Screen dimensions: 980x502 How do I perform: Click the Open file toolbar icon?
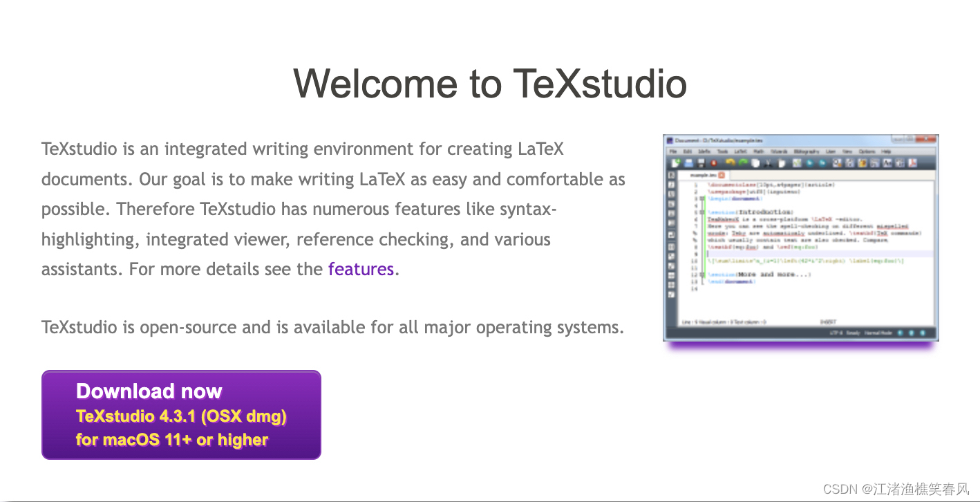(688, 163)
